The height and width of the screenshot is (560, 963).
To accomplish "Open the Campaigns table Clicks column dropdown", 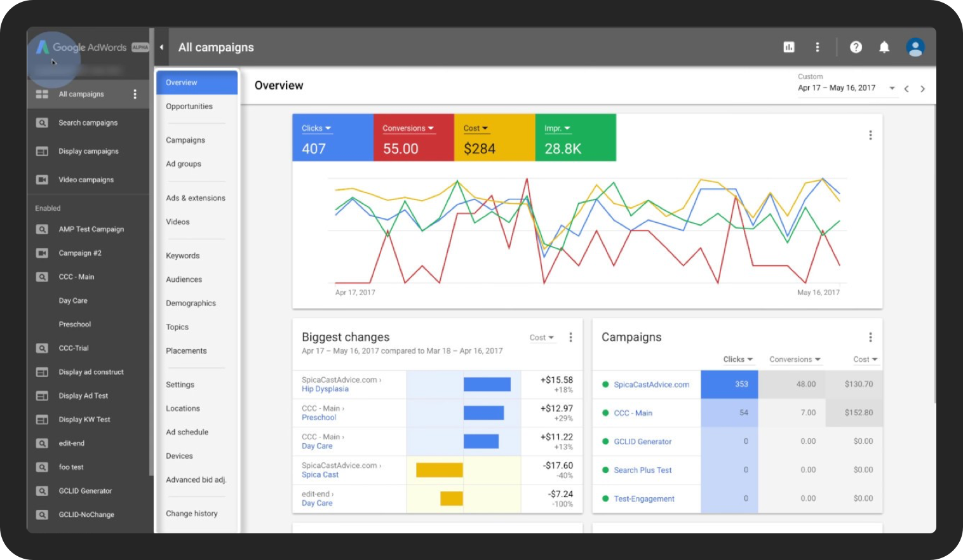I will point(738,359).
